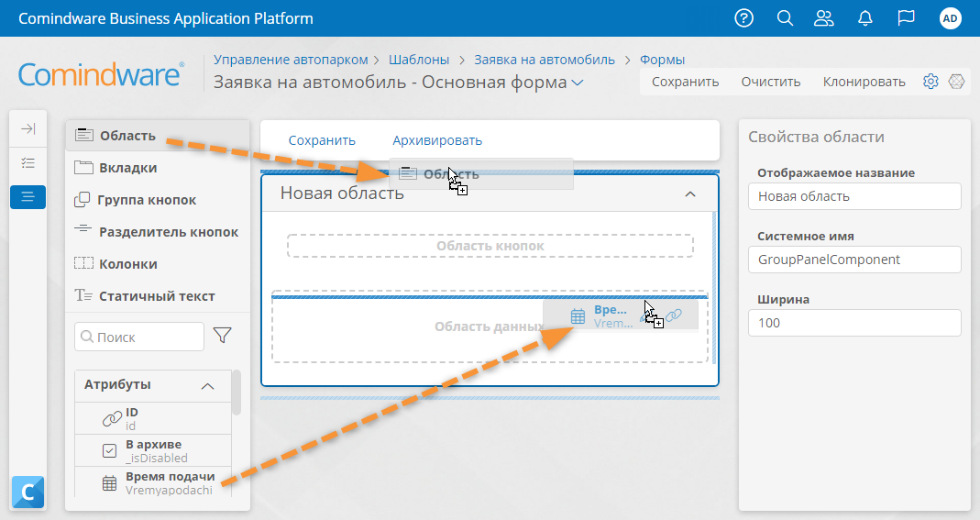Open Управление автопарком breadcrumb

[291, 60]
